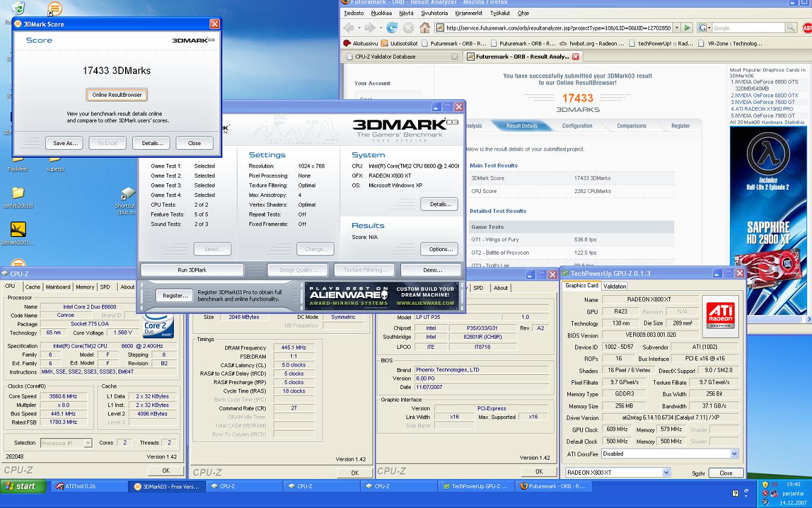The image size is (812, 508).
Task: Open Tiedosto menu in Firefox
Action: tap(354, 13)
